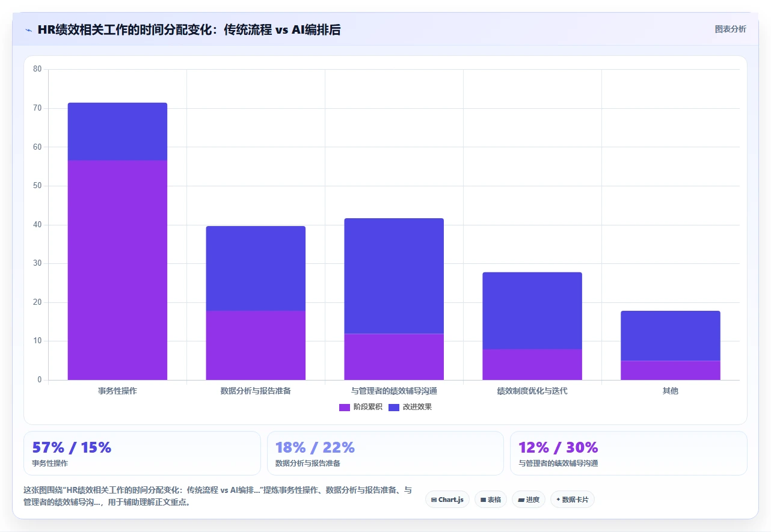This screenshot has height=532, width=771.
Task: Click the 数据分析与报告准备 x-axis label
Action: pyautogui.click(x=256, y=391)
